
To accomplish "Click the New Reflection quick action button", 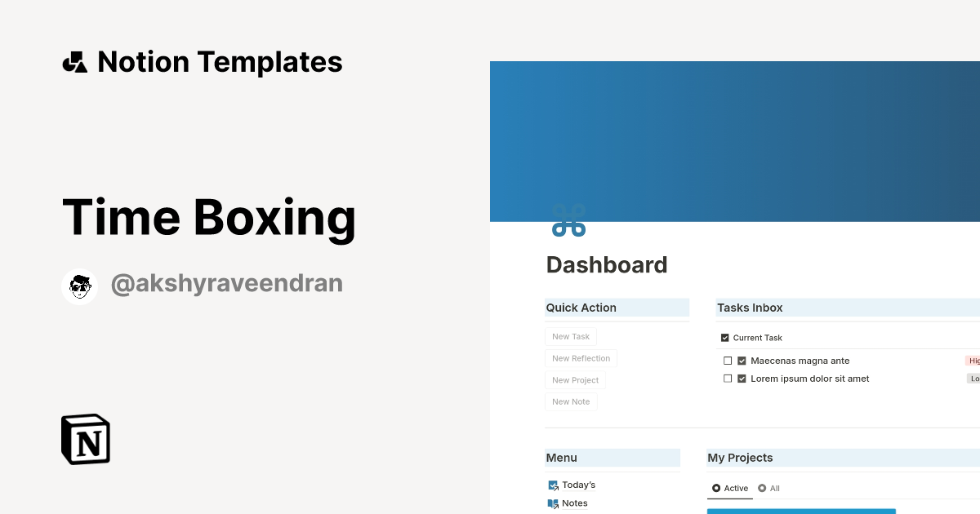I will (x=581, y=358).
